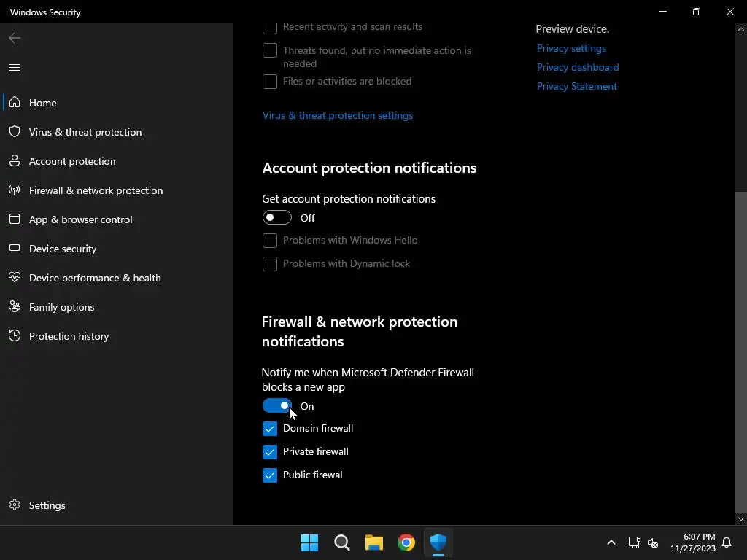Open the notification bell

coord(727,542)
